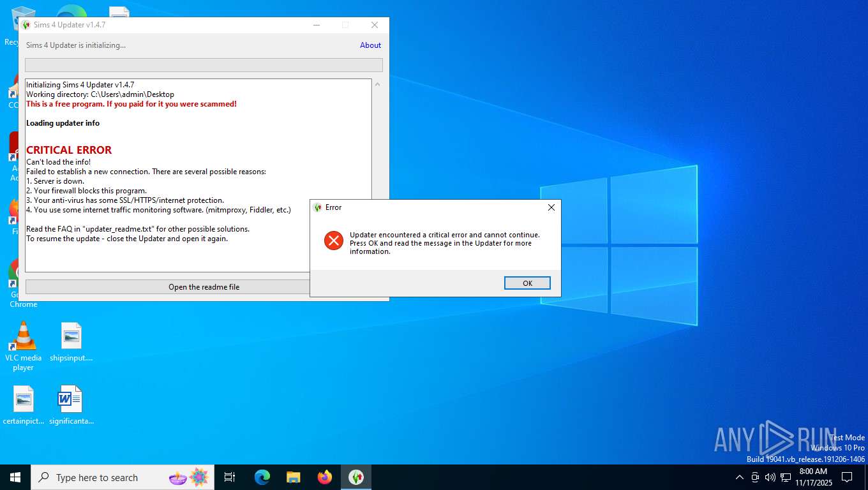Launch Firefox from the taskbar
The image size is (868, 490).
click(325, 477)
